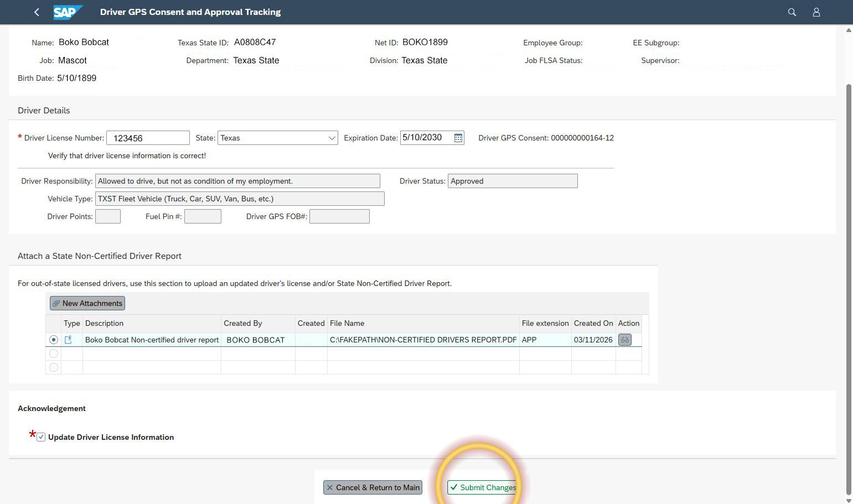This screenshot has height=504, width=853.
Task: Click inside the Driver License Number field
Action: [x=147, y=138]
